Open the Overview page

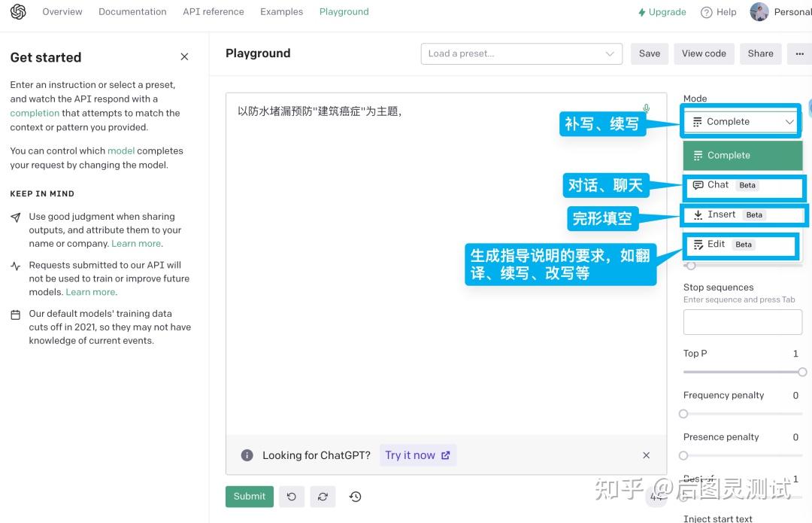pos(62,11)
